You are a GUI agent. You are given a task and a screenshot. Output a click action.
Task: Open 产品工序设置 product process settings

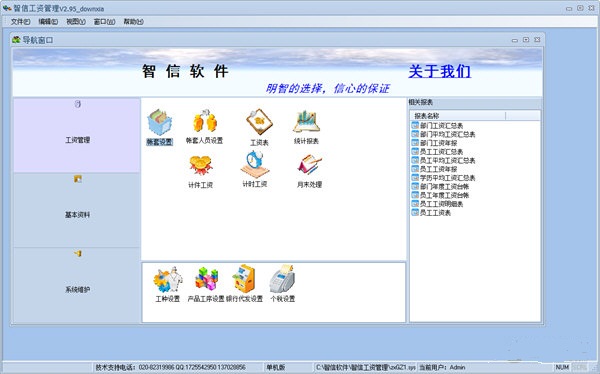click(x=206, y=284)
